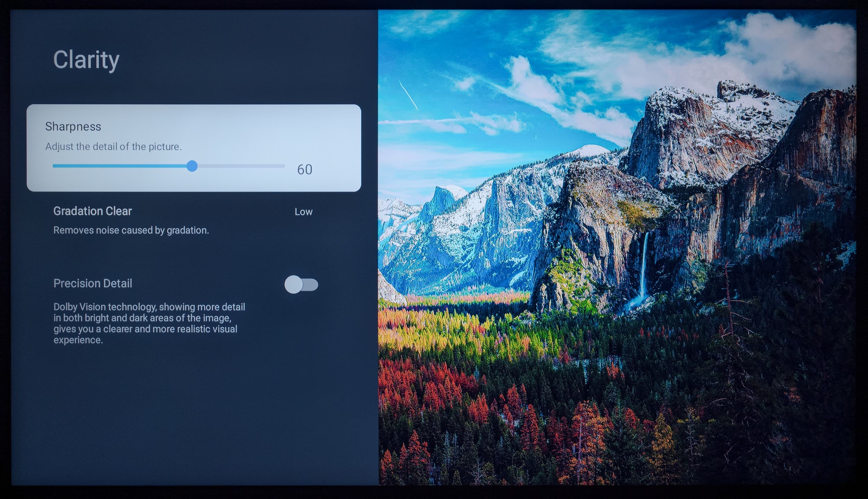Click the Sharpness label text

click(73, 126)
